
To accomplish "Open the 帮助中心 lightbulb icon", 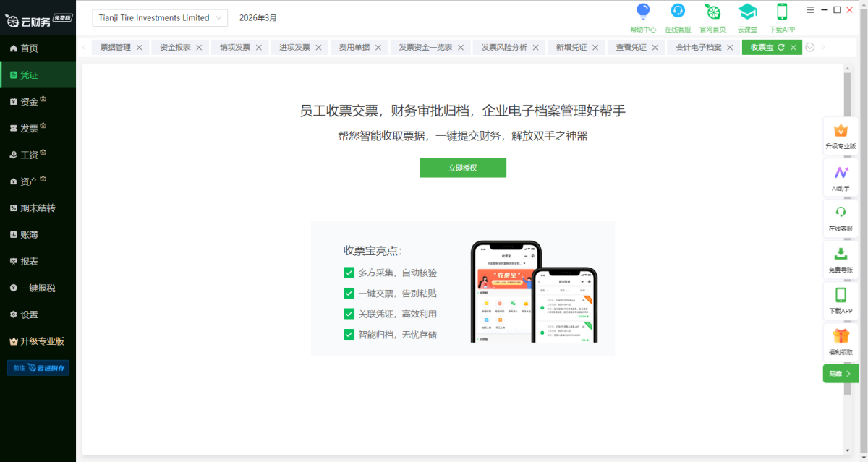I will 643,12.
